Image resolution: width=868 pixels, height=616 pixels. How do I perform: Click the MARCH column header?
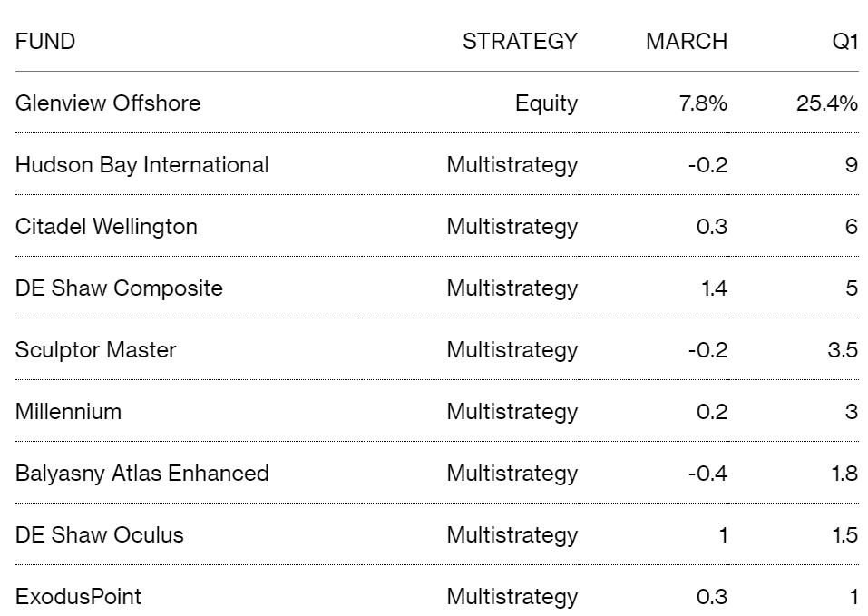tap(687, 42)
